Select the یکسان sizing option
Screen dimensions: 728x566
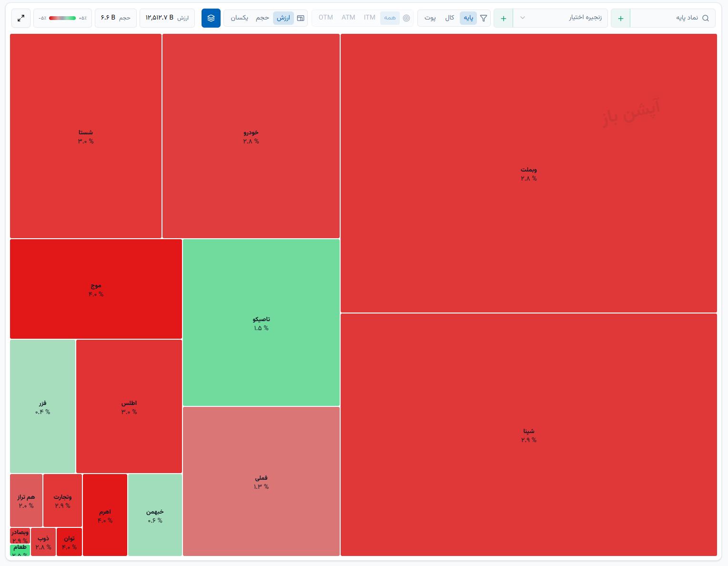pyautogui.click(x=240, y=18)
